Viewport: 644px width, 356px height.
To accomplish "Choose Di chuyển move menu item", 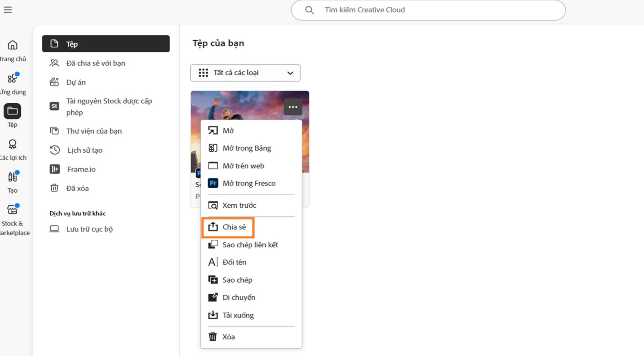I will point(251,297).
